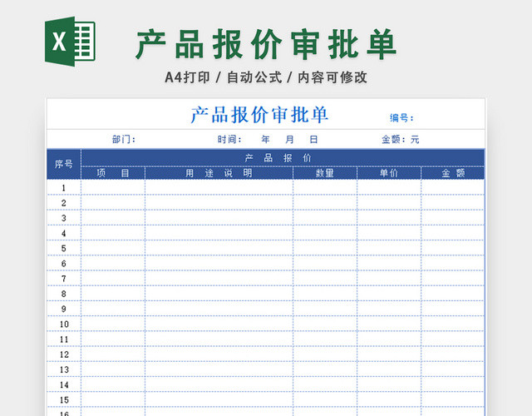This screenshot has width=532, height=416.
Task: Select row number 11 cell
Action: point(64,339)
